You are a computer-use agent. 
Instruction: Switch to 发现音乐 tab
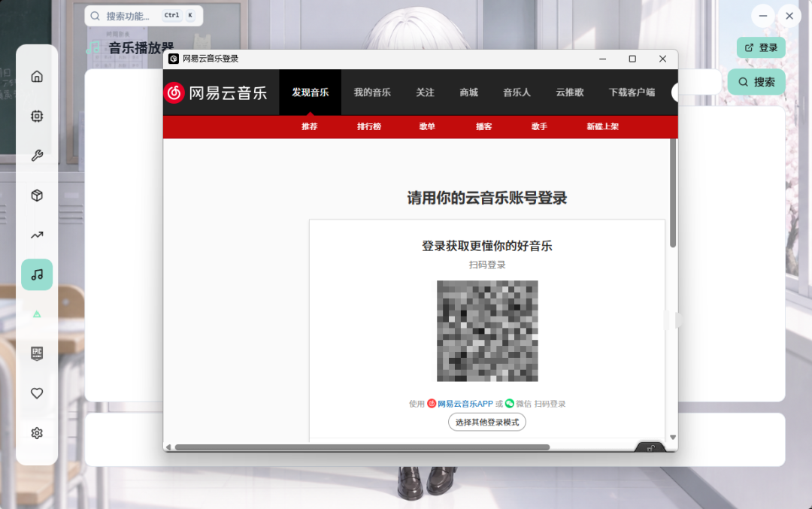pyautogui.click(x=311, y=92)
